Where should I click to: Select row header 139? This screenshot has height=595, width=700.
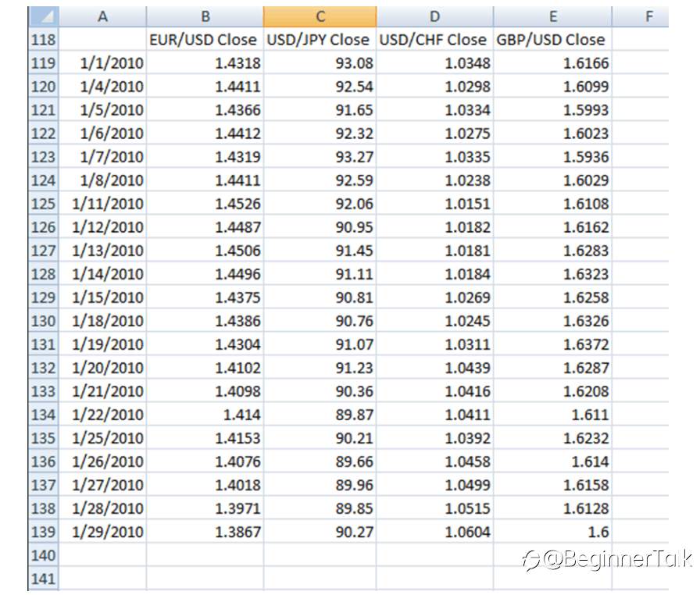click(43, 532)
